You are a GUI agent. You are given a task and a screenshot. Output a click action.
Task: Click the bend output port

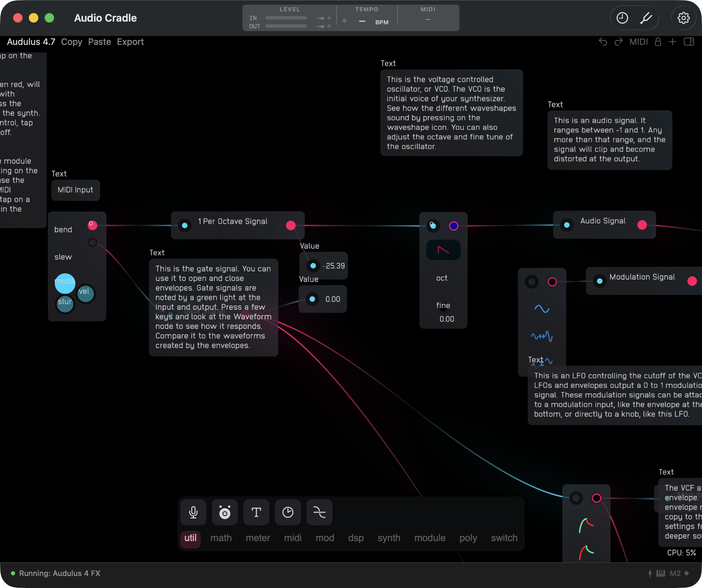(93, 225)
